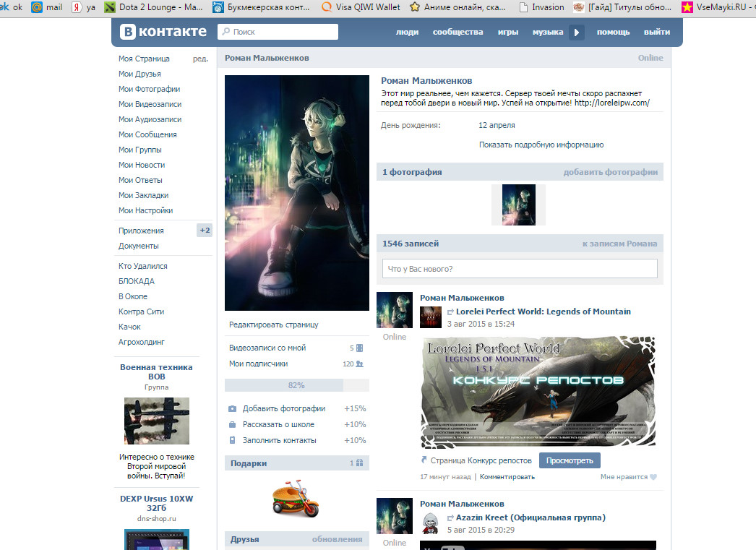The height and width of the screenshot is (550, 756).
Task: Click repost arrow icon before Azazin Kreet
Action: [x=450, y=517]
